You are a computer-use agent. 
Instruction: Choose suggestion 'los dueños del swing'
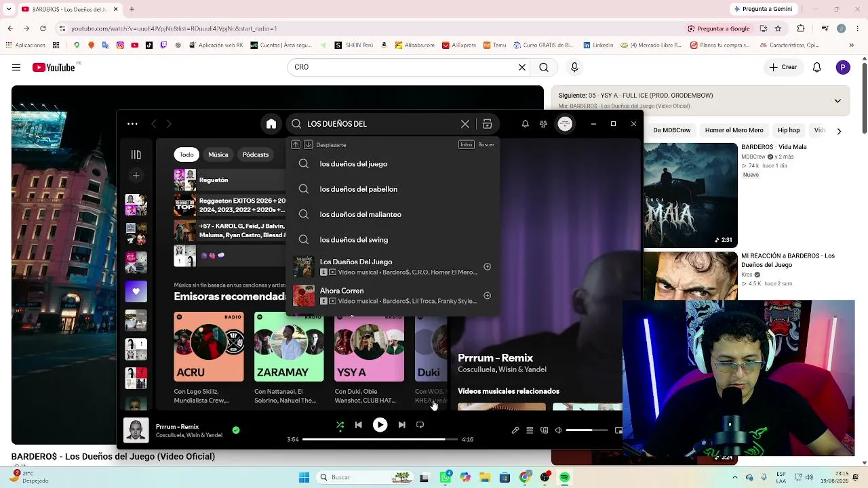393,240
